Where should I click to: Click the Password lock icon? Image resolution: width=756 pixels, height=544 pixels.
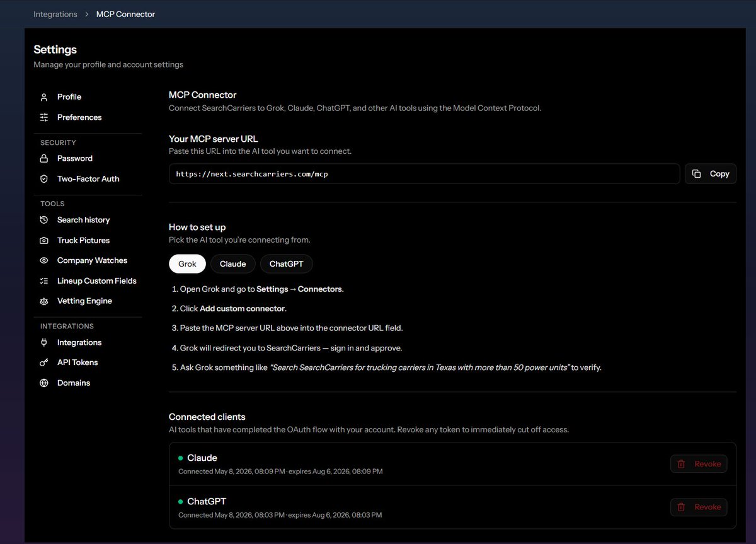[44, 158]
